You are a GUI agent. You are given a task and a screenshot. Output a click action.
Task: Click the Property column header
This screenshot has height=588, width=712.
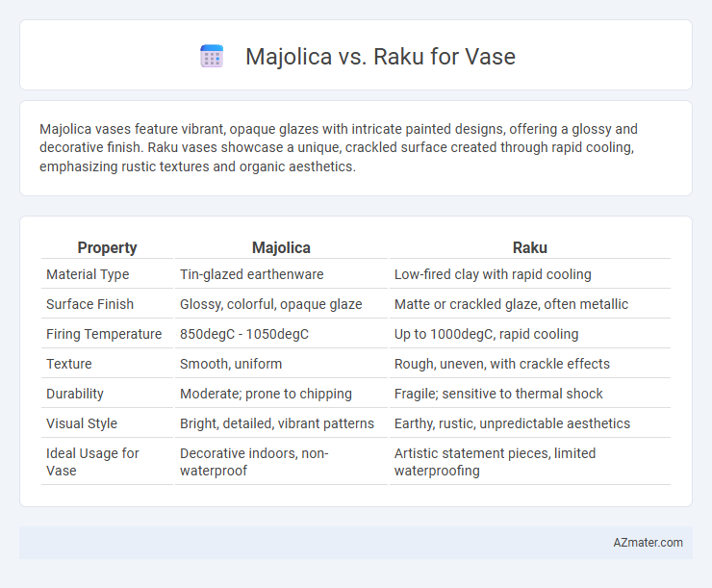click(x=107, y=248)
